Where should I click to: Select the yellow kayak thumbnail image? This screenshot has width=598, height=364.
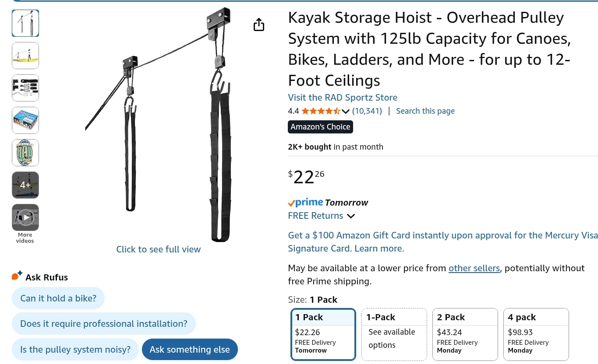[25, 56]
